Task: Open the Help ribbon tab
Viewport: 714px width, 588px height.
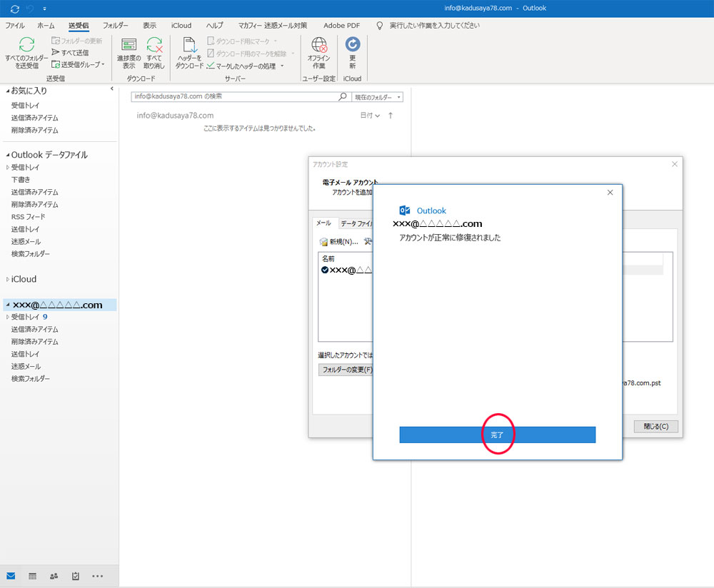Action: [214, 26]
